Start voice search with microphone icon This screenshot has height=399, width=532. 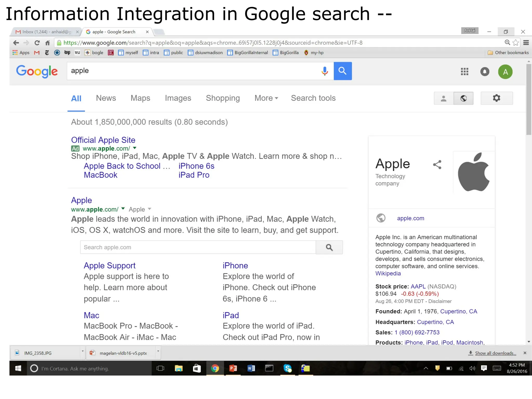[324, 71]
